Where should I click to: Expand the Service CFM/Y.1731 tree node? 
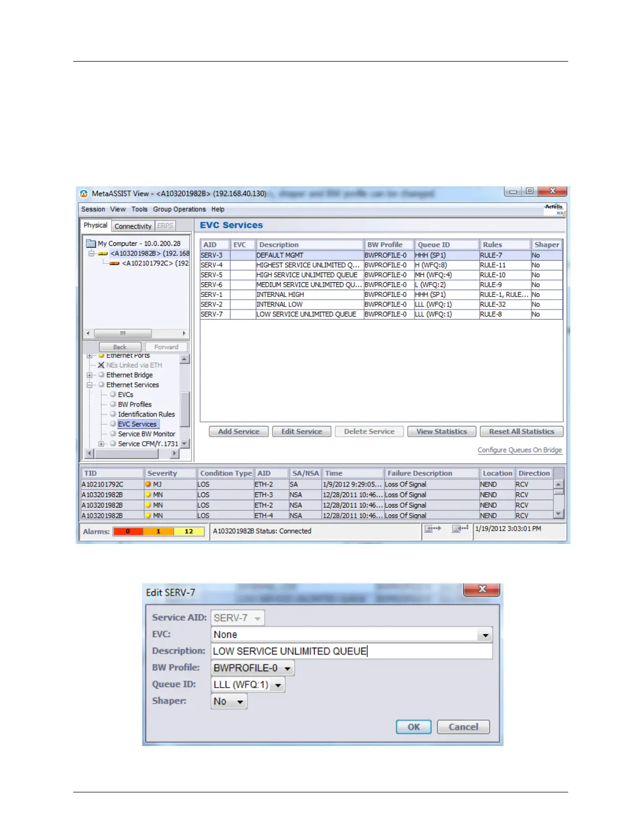pos(101,444)
